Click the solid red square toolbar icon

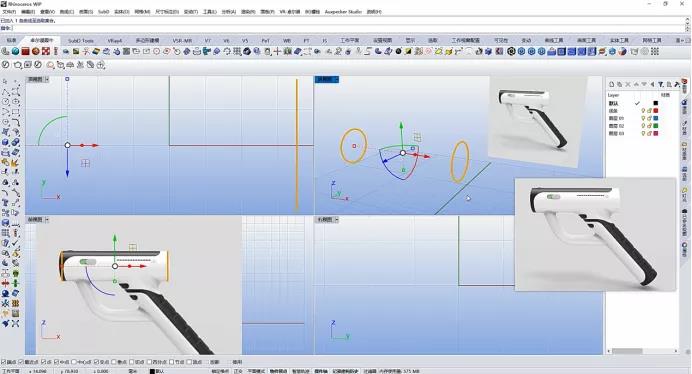(x=26, y=52)
